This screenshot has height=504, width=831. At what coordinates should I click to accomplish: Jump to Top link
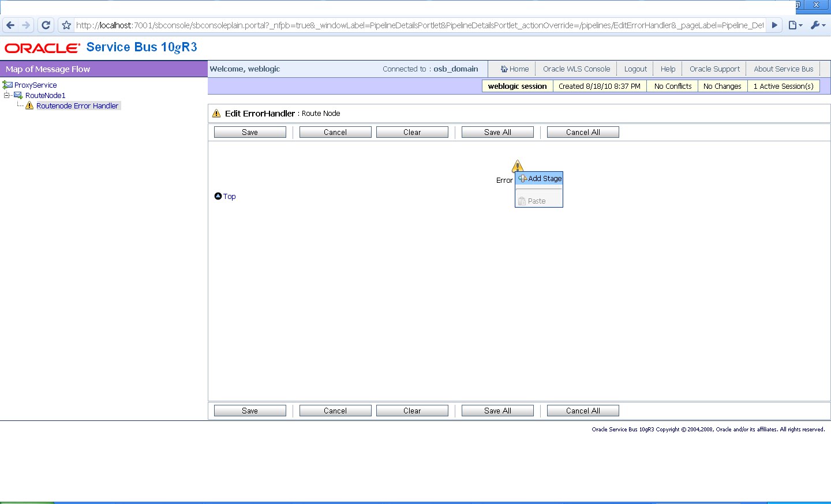(230, 197)
